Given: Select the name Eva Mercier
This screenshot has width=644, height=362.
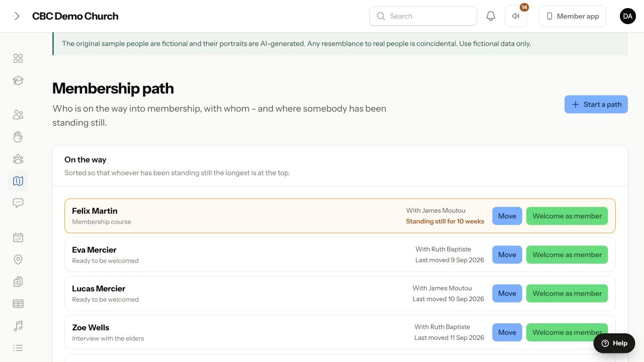Looking at the screenshot, I should [94, 250].
